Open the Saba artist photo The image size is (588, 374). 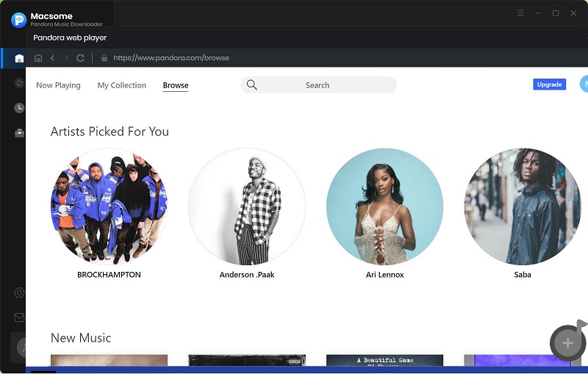(x=523, y=206)
